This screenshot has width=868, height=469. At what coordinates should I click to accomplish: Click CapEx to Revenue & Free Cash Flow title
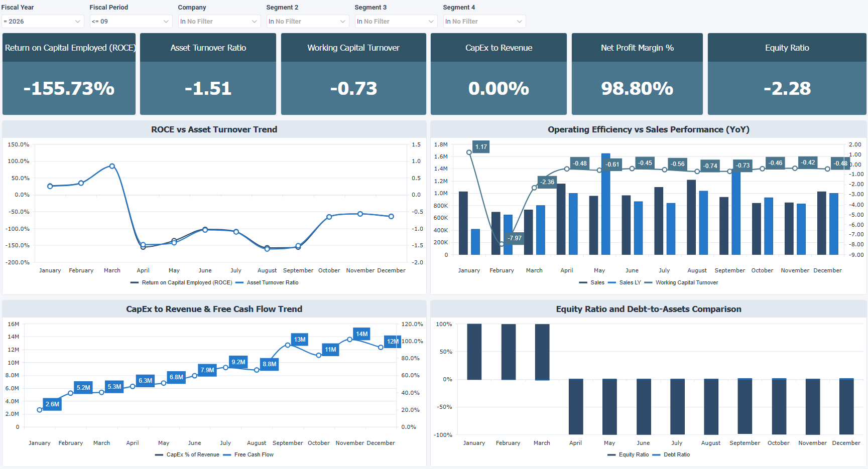(x=214, y=309)
